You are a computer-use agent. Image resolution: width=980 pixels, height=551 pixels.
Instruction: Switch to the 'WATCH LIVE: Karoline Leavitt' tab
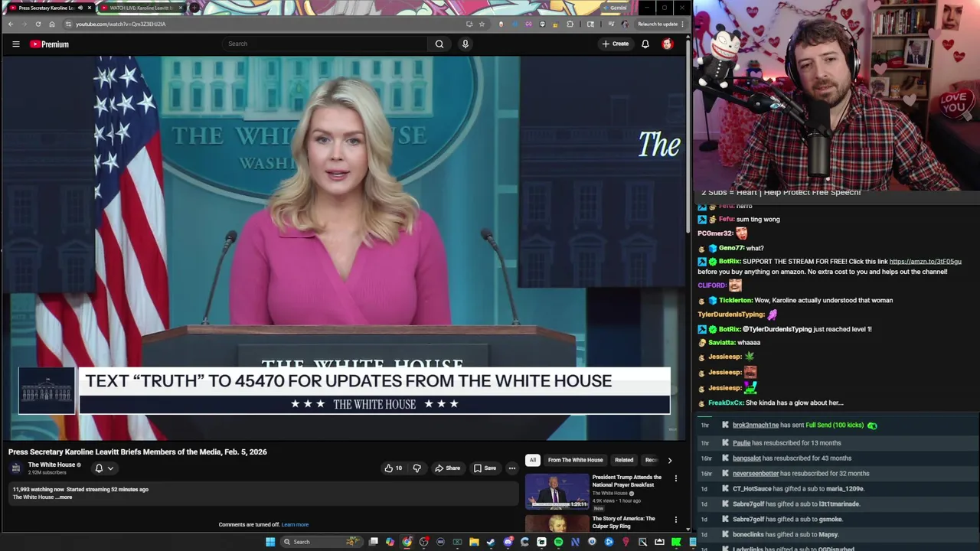tap(140, 8)
